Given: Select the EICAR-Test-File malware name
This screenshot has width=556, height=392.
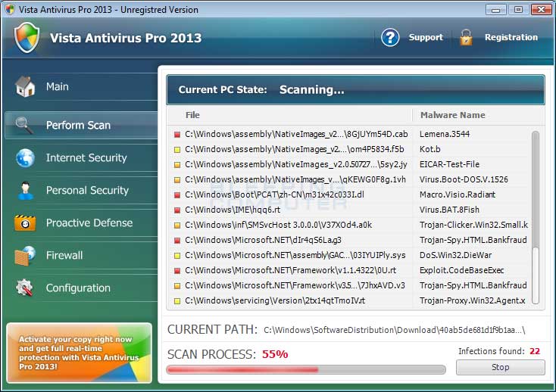Looking at the screenshot, I should [449, 164].
